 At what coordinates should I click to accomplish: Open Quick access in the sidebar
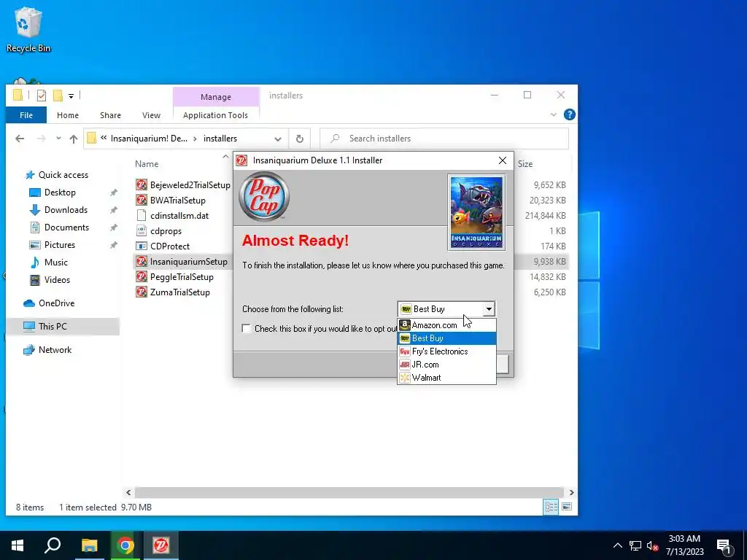(63, 175)
